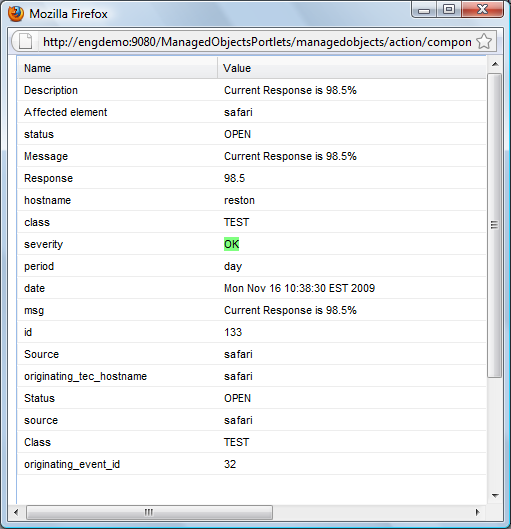Click the date name cell
511x529 pixels.
34,288
